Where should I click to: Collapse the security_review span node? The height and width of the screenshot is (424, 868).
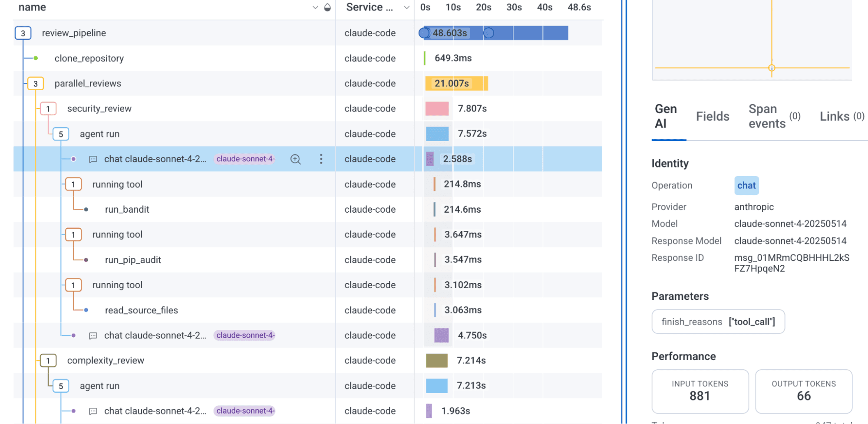point(48,108)
